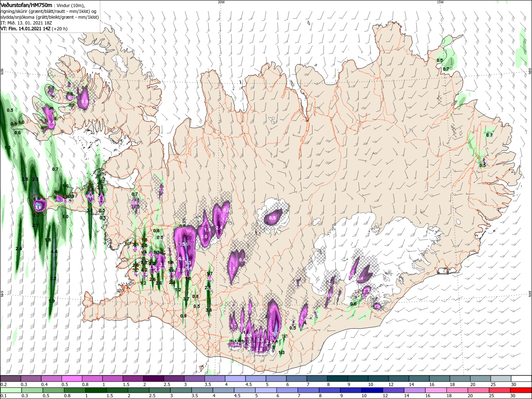The width and height of the screenshot is (532, 399).
Task: Click the 'Veðurstofan/HM750m' map title
Action: [26, 5]
